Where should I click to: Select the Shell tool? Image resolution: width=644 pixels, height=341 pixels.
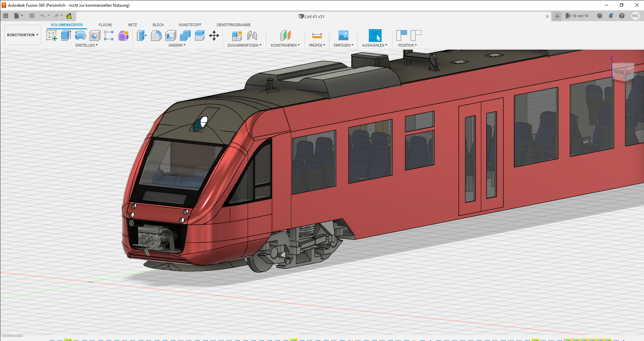171,36
